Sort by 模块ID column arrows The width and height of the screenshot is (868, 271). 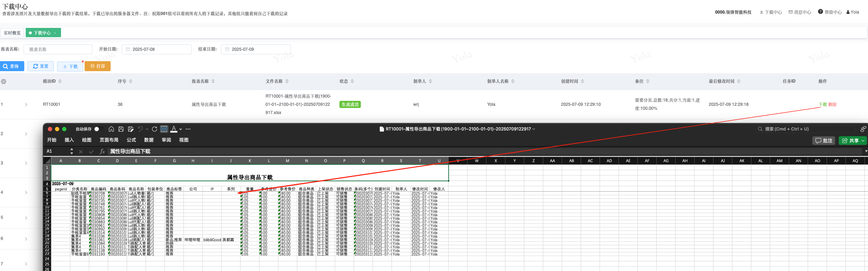pos(60,82)
